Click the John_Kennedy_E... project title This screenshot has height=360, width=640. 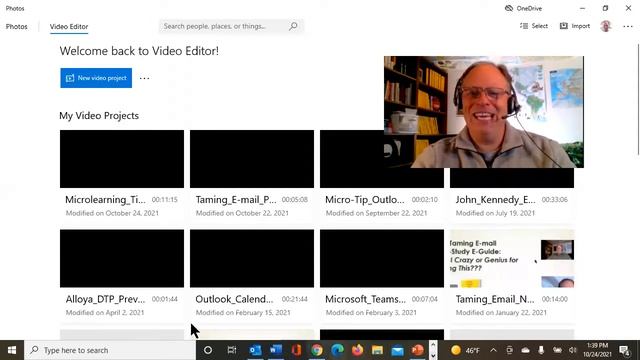(x=496, y=200)
